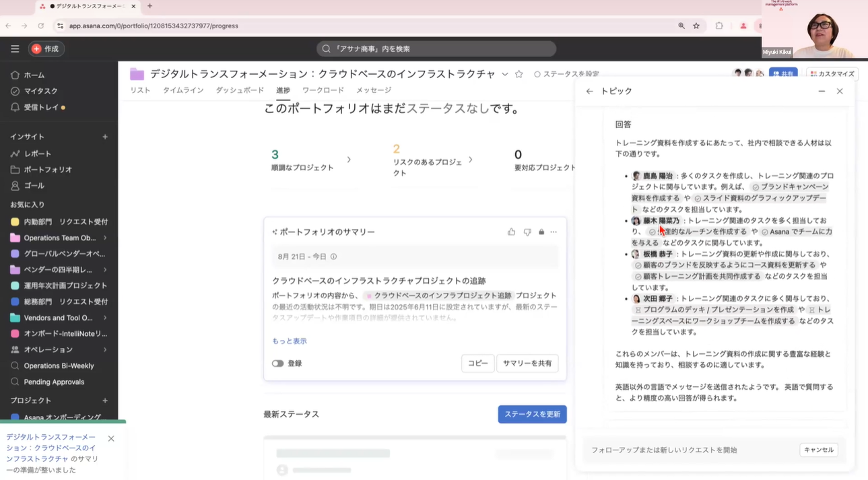
Task: Toggle the 登録 subscription switch
Action: 278,363
